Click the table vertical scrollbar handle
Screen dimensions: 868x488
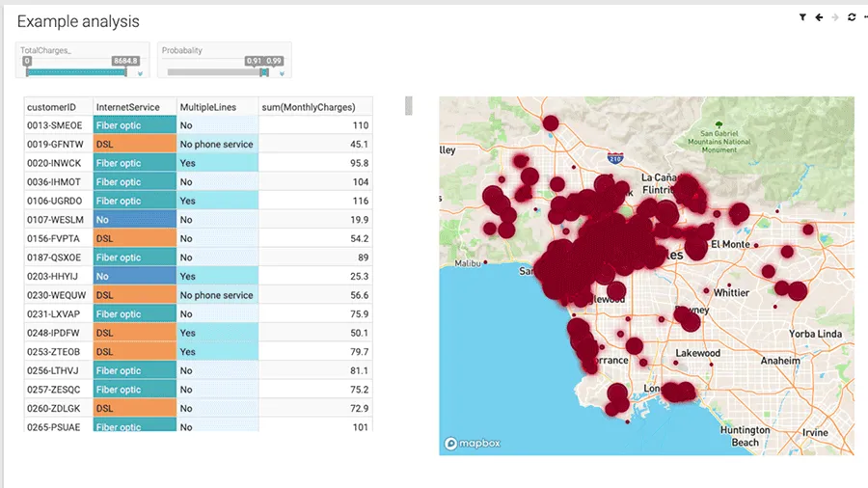409,105
